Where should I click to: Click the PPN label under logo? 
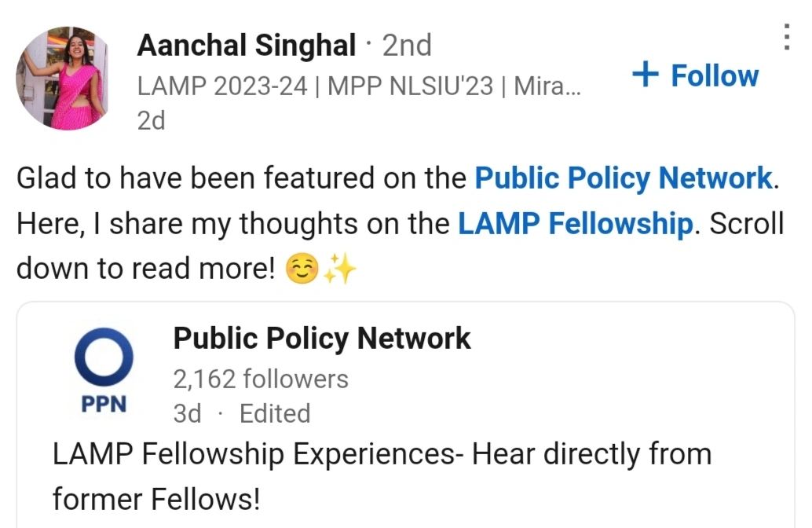104,404
